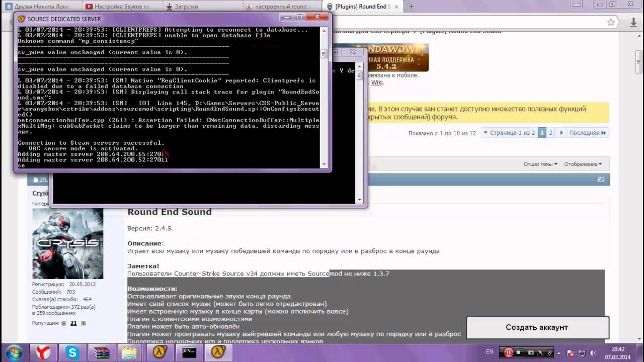Click rear console window scrollbar thumb
The height and width of the screenshot is (362, 644).
pos(359,75)
